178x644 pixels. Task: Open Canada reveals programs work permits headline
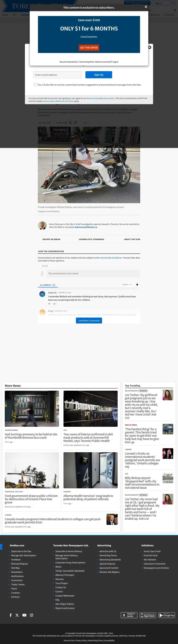[53, 520]
